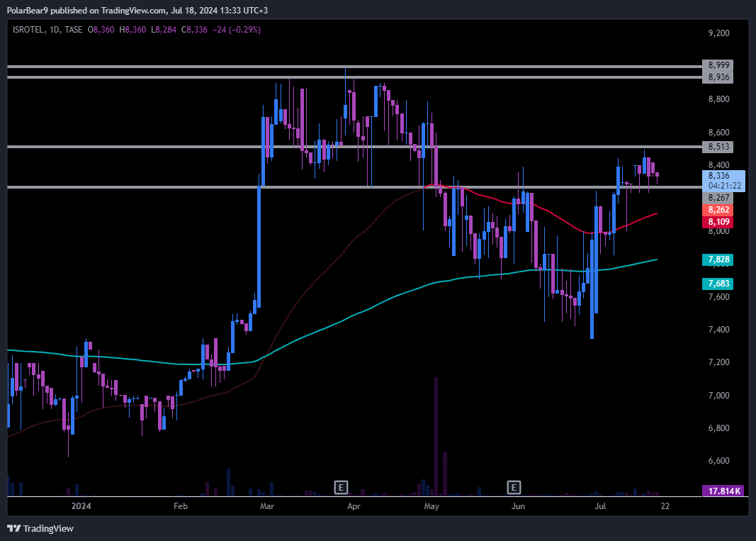Screen dimensions: 756x541
Task: Click the Jun label on time axis
Action: (x=518, y=506)
